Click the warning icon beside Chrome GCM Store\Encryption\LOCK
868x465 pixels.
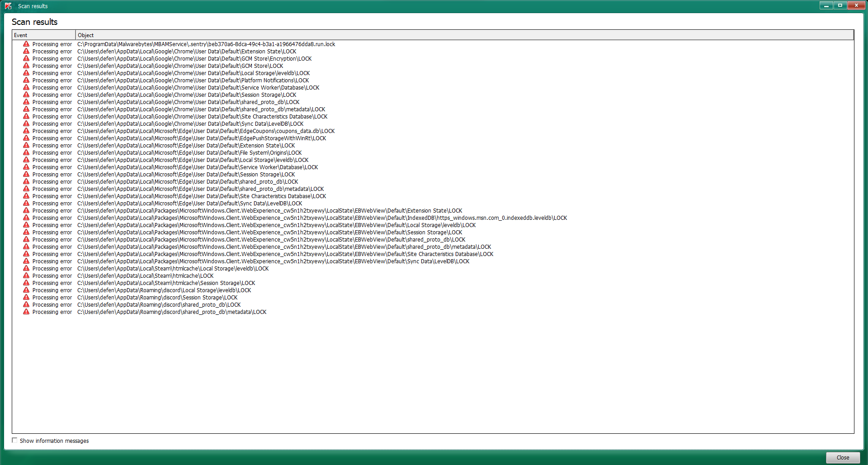click(x=26, y=58)
